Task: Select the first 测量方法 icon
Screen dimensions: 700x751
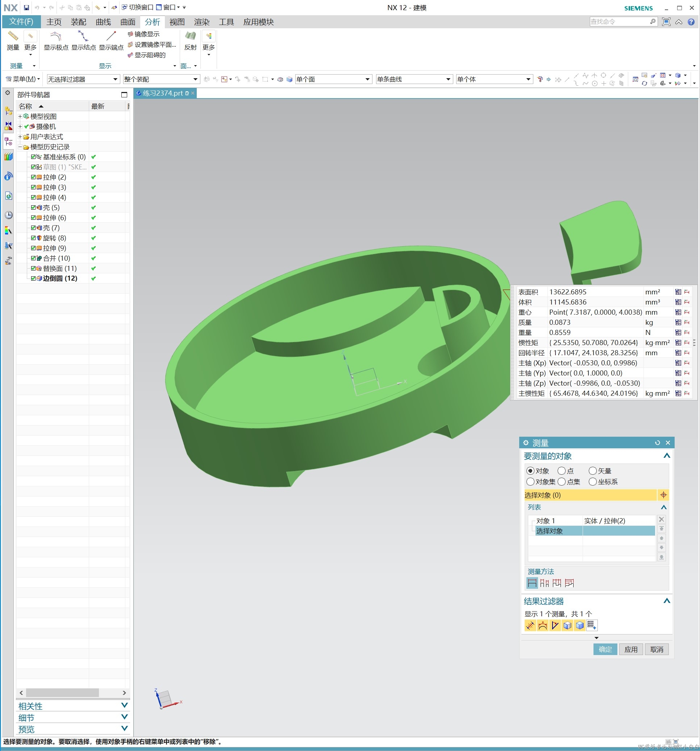Action: click(532, 583)
